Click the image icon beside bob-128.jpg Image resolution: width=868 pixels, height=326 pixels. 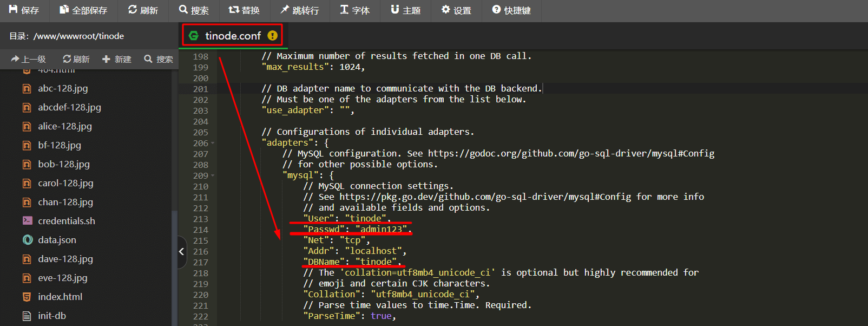pyautogui.click(x=27, y=164)
